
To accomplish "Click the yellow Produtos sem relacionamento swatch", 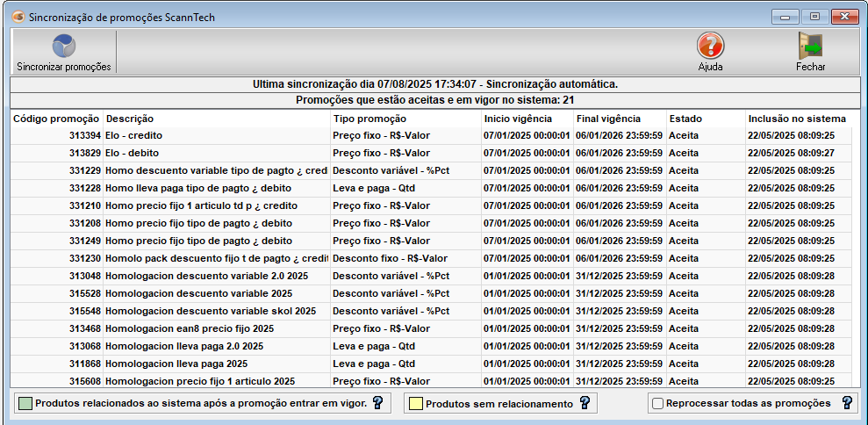I will [414, 404].
